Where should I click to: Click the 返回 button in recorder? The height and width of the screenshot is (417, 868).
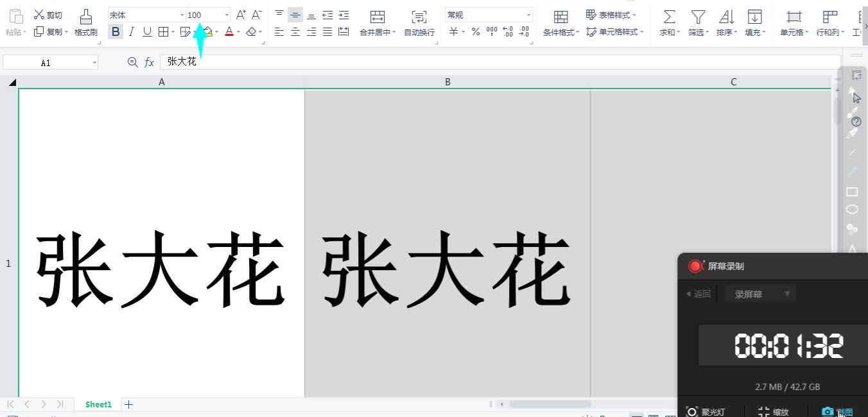(x=699, y=294)
